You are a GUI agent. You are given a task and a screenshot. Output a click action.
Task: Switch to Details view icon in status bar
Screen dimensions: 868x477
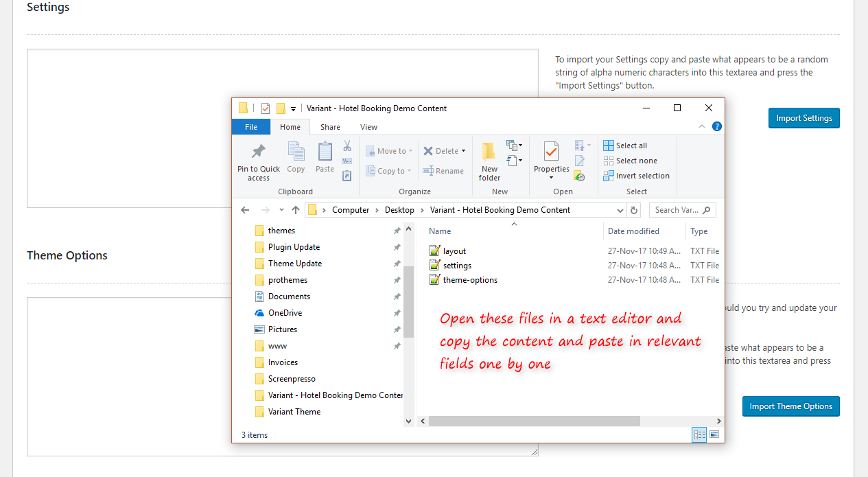[x=699, y=434]
